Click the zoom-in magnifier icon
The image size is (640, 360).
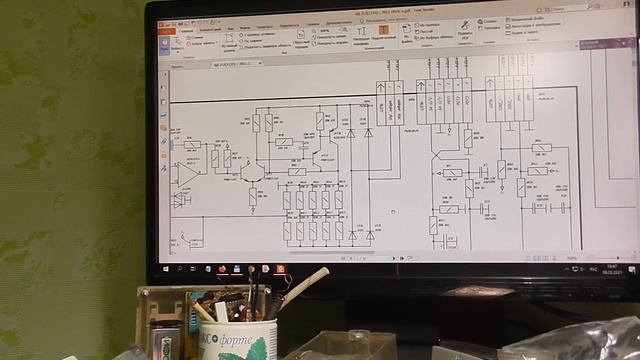[344, 30]
